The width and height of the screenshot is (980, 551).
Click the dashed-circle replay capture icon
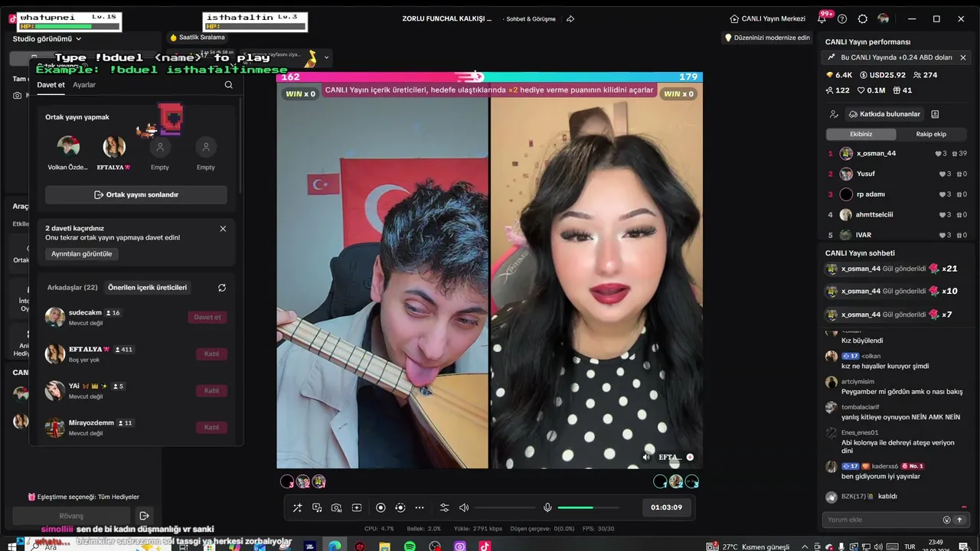coord(400,507)
